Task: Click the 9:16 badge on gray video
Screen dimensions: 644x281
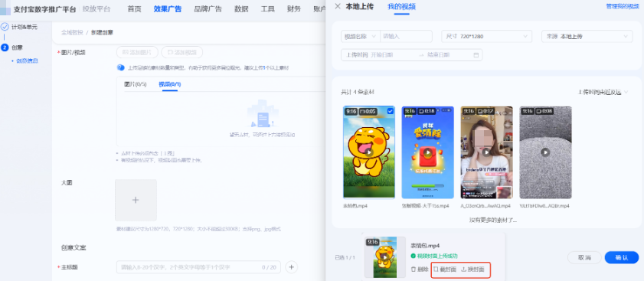Action: [x=527, y=111]
